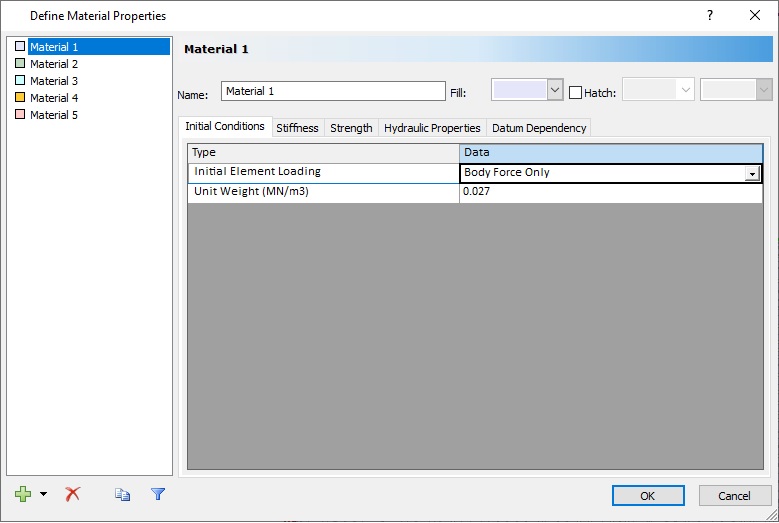Click into the material Name field
This screenshot has width=779, height=523.
(x=332, y=91)
